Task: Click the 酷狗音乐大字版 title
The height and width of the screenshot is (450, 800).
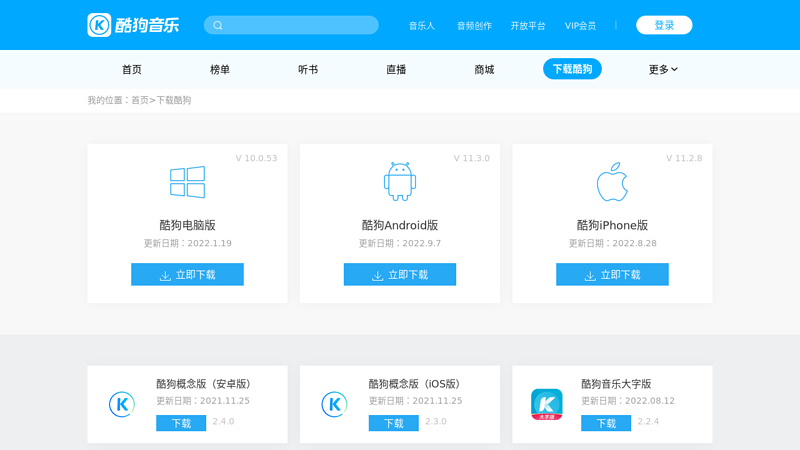Action: (616, 384)
